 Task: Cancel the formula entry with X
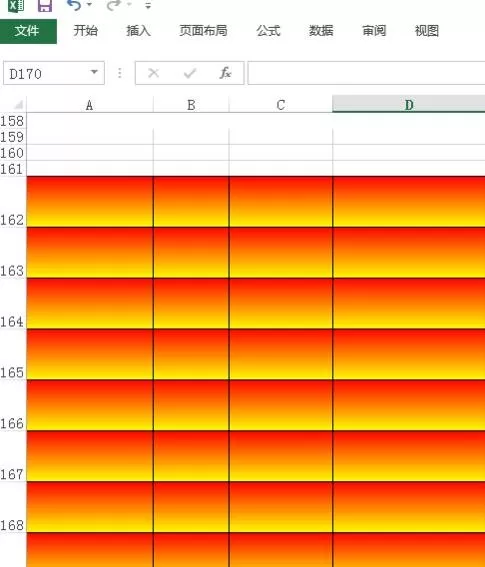pos(154,73)
